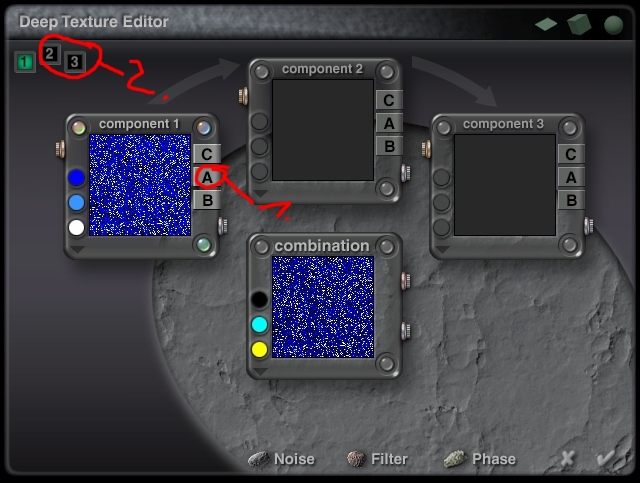The image size is (640, 483).
Task: Toggle the A output of component 1
Action: pos(207,177)
